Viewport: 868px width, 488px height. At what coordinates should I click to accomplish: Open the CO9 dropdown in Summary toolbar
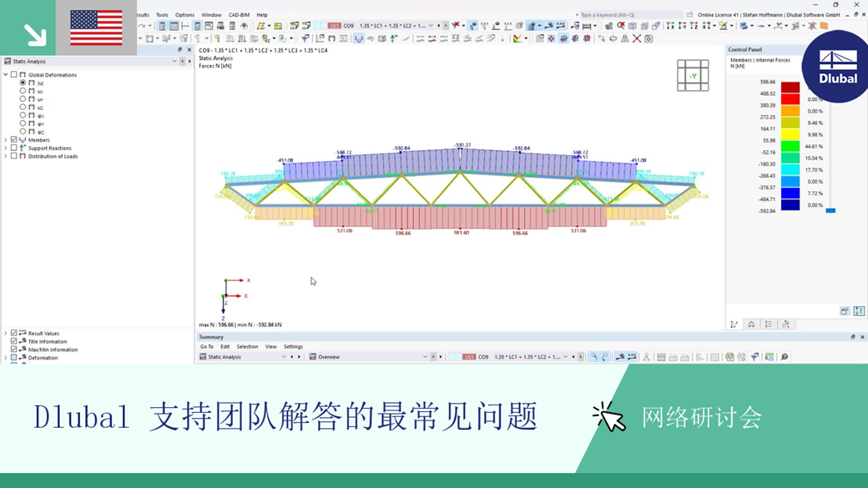click(x=565, y=357)
